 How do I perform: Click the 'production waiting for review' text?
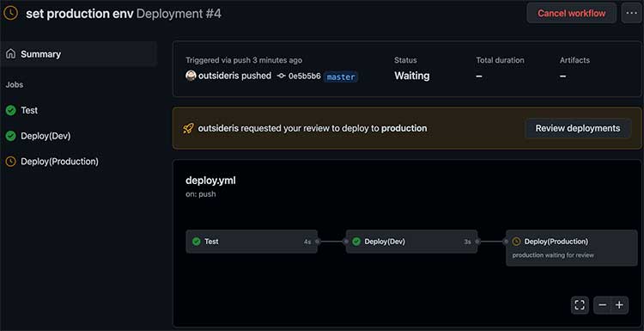coord(553,255)
